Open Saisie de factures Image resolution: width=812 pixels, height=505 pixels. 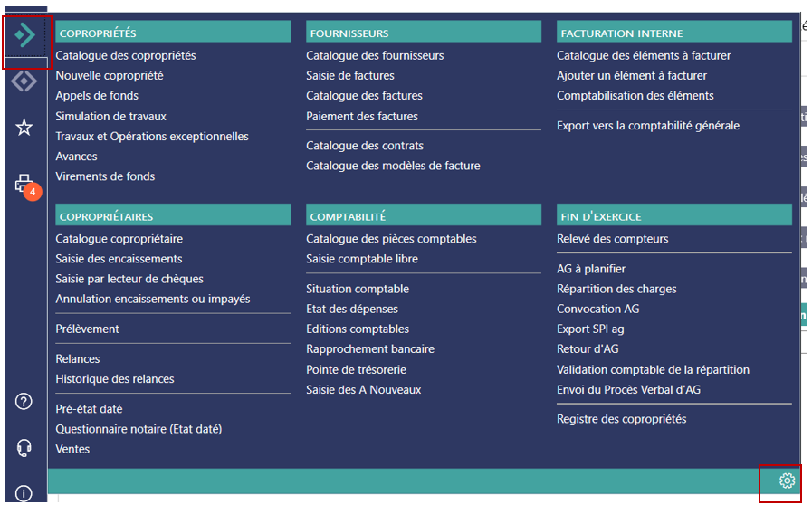tap(349, 76)
